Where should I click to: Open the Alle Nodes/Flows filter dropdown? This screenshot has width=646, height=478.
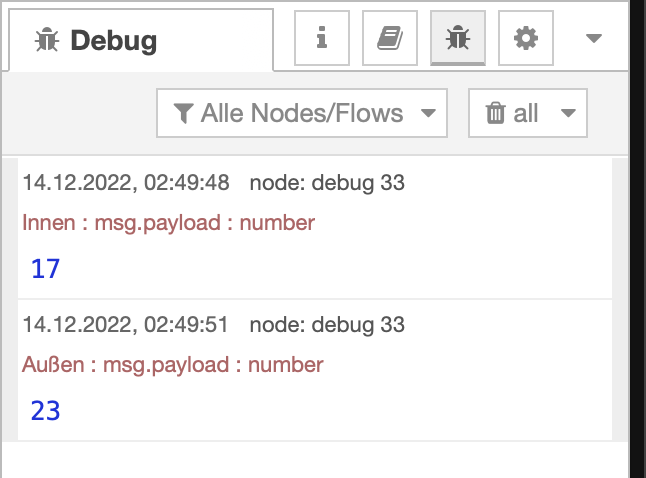pos(301,113)
